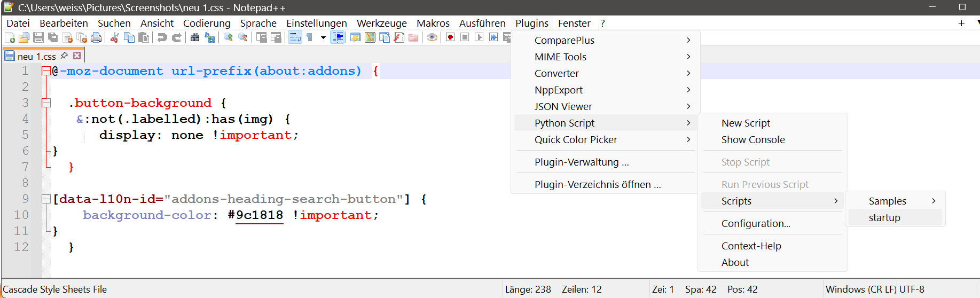Collapse the fold marker on line 1
980x298 pixels.
click(46, 71)
